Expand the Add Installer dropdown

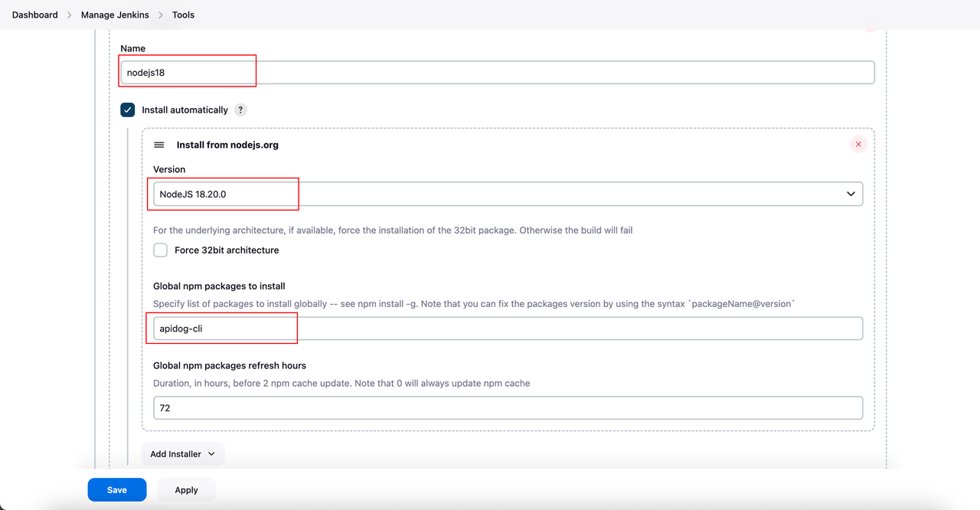(183, 454)
